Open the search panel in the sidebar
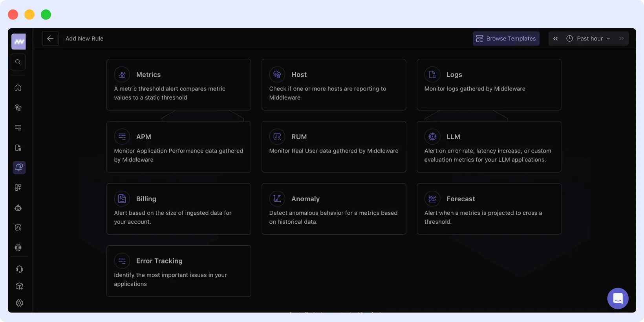This screenshot has width=644, height=322. (18, 62)
